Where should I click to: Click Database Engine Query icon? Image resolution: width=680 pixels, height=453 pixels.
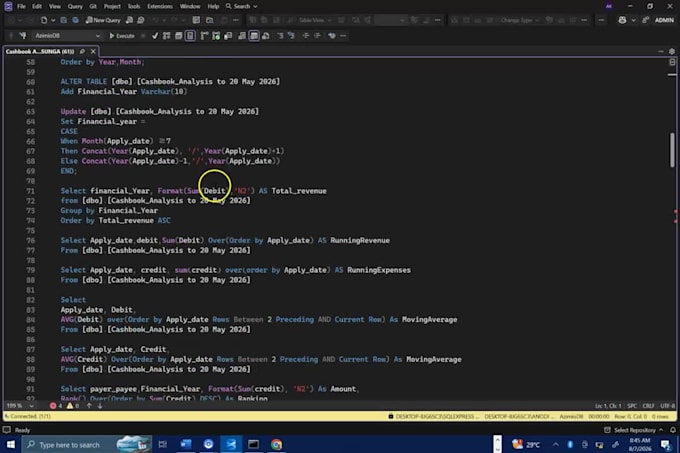point(129,20)
